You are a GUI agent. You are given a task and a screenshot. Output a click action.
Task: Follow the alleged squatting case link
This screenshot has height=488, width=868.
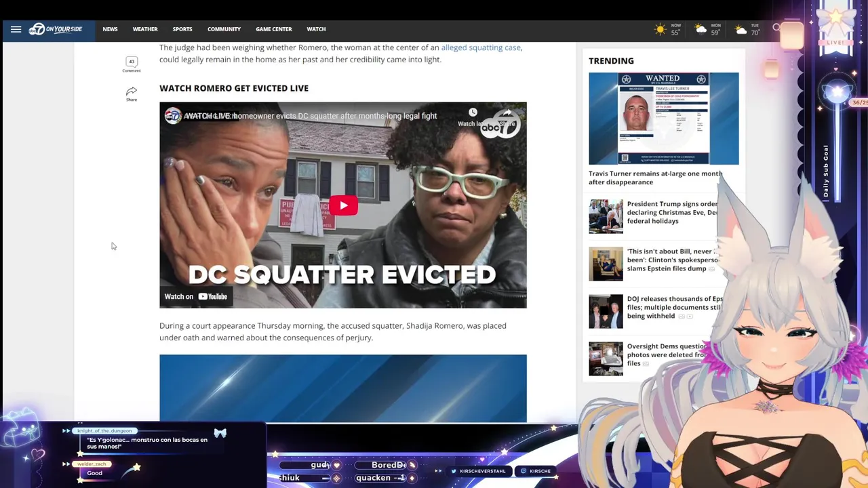pos(481,47)
